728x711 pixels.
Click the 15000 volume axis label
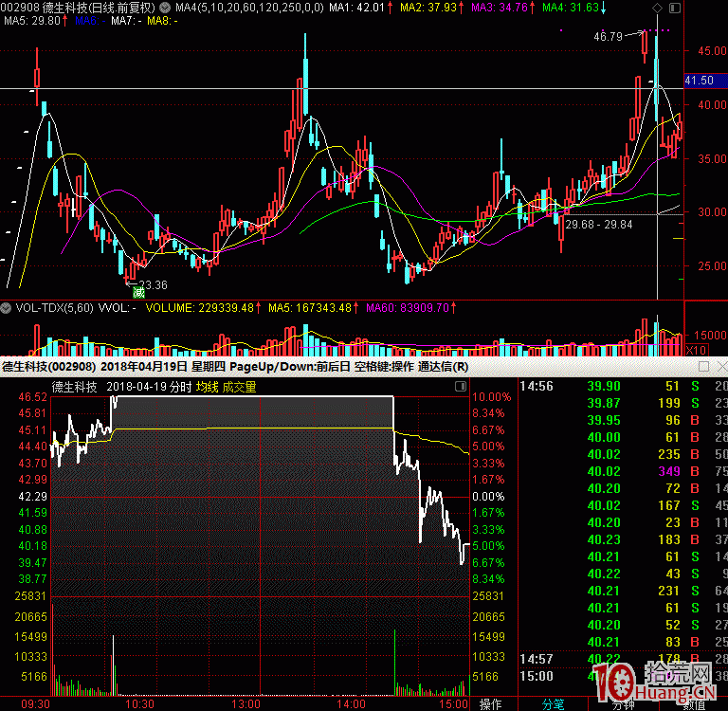(710, 335)
